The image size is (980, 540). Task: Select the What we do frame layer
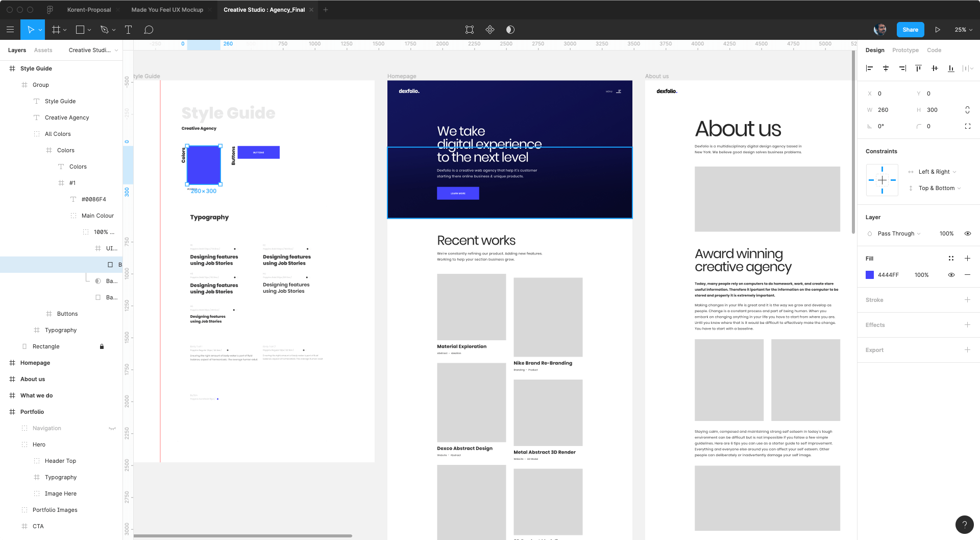36,395
